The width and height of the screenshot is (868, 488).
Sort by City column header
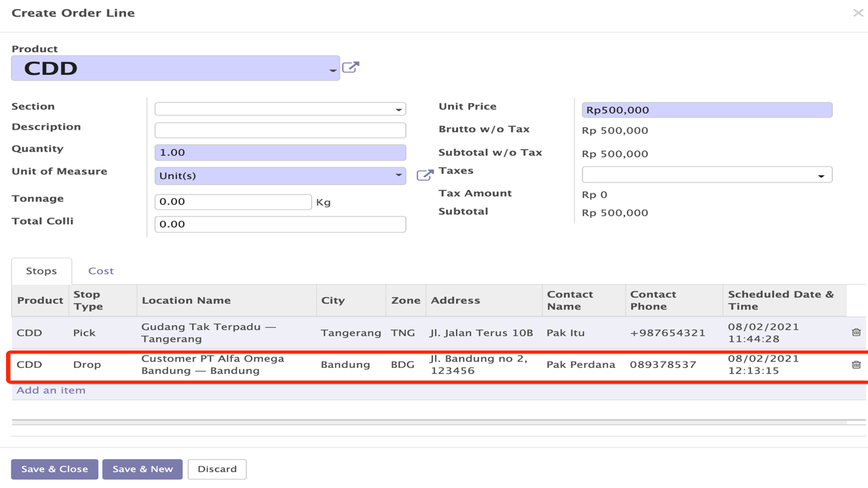tap(351, 301)
